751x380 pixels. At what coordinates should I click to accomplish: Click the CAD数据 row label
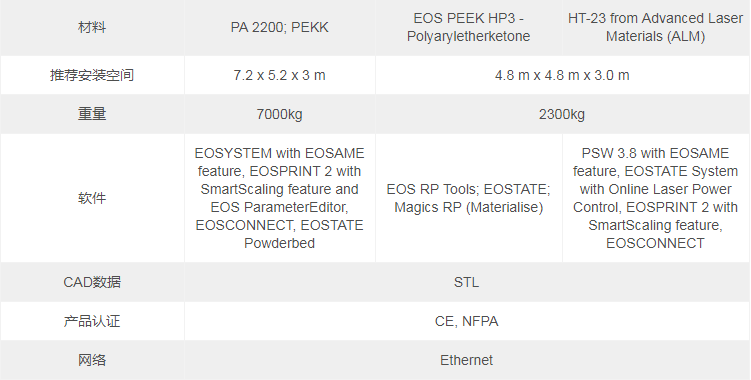[x=92, y=282]
